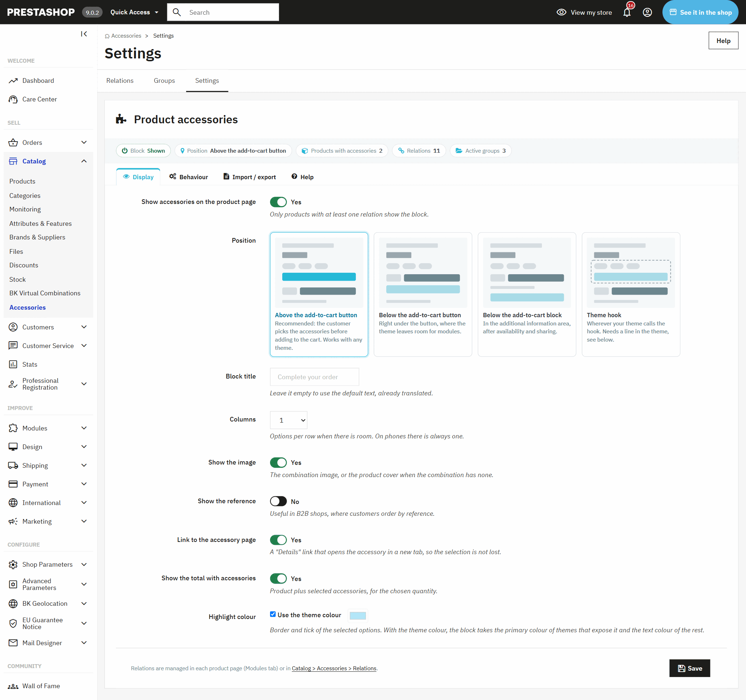This screenshot has height=700, width=746.
Task: Open the Columns dropdown
Action: tap(289, 420)
